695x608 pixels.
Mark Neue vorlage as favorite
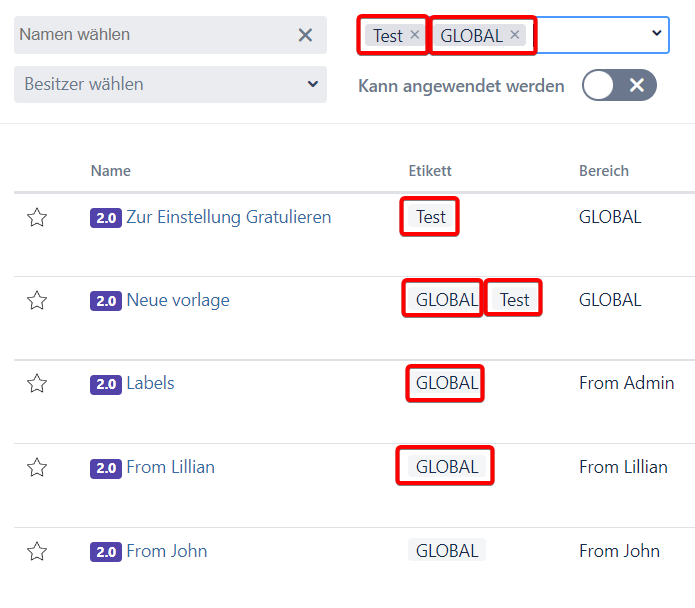(37, 301)
